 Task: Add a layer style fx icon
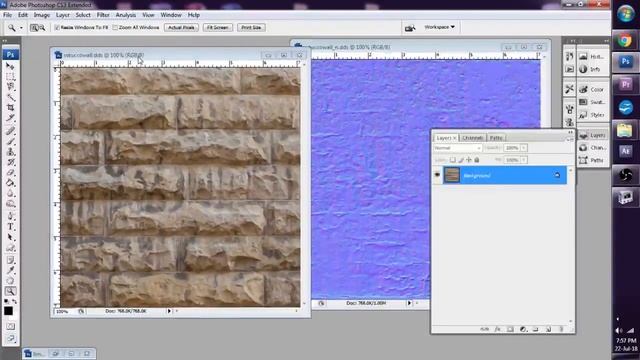tap(497, 329)
